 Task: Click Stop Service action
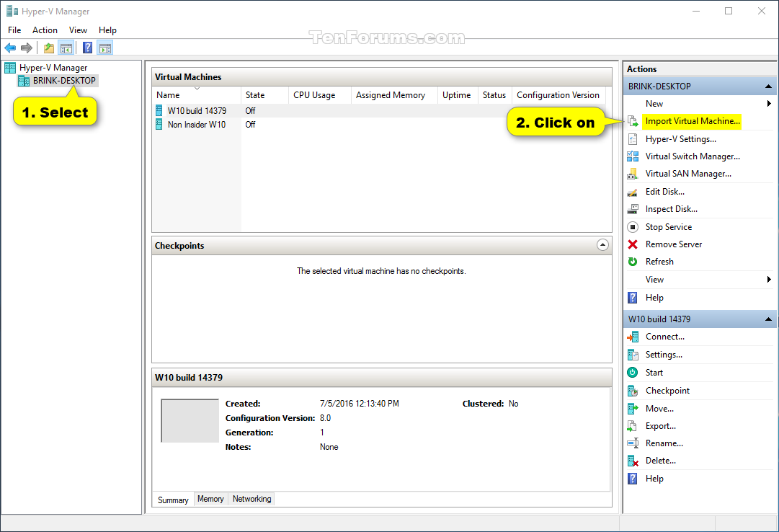(x=668, y=227)
